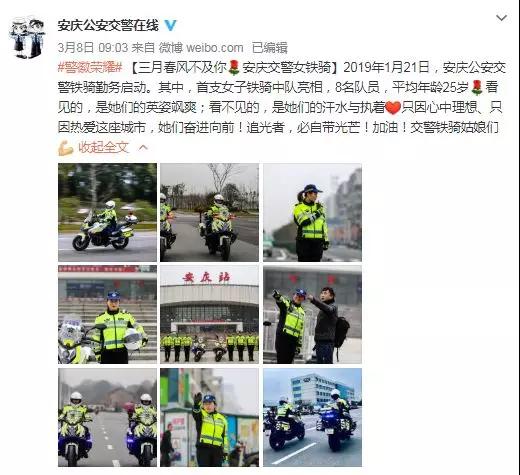Viewport: 520px width, 475px height.
Task: Click the rose emoji after 不及你
Action: [x=234, y=68]
